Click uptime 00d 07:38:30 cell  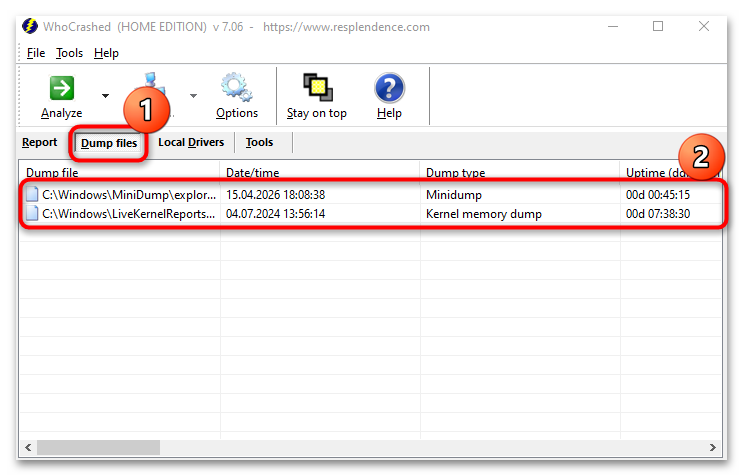pyautogui.click(x=658, y=214)
